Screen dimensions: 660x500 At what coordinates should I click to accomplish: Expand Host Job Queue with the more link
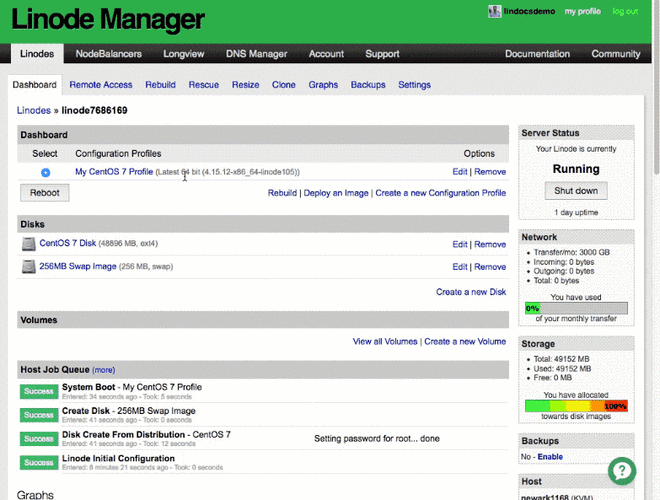104,370
